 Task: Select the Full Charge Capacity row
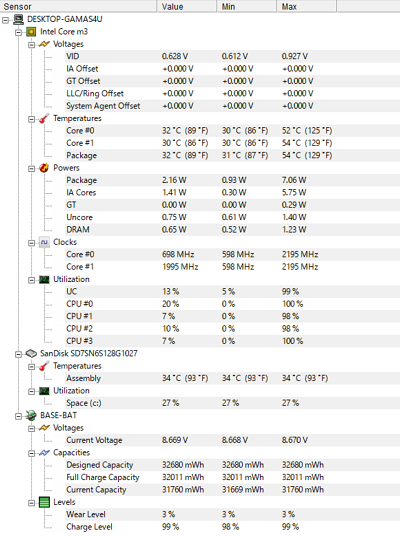(232, 478)
